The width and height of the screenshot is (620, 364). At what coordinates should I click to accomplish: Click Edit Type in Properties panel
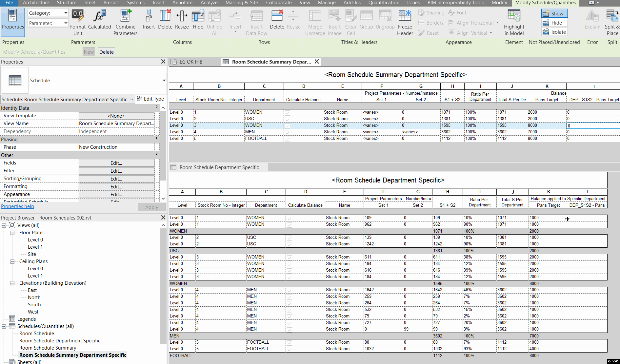[x=150, y=99]
